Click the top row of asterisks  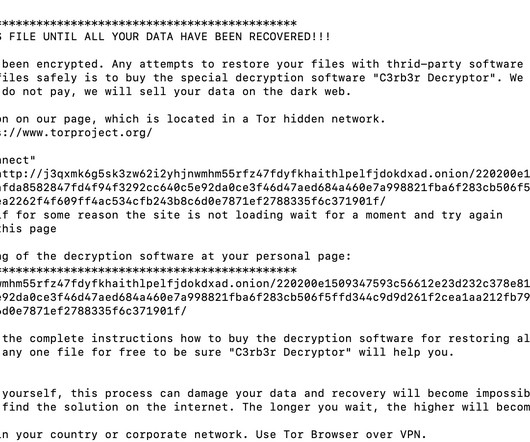(148, 23)
